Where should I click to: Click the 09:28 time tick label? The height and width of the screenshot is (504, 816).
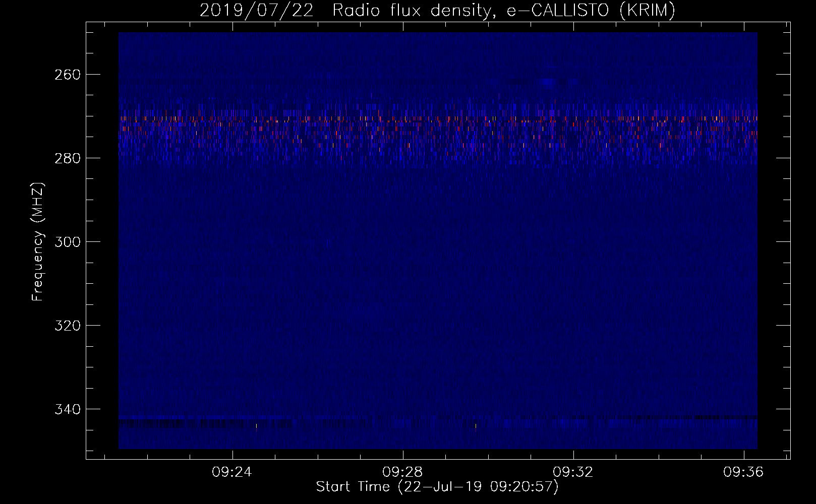tap(402, 472)
